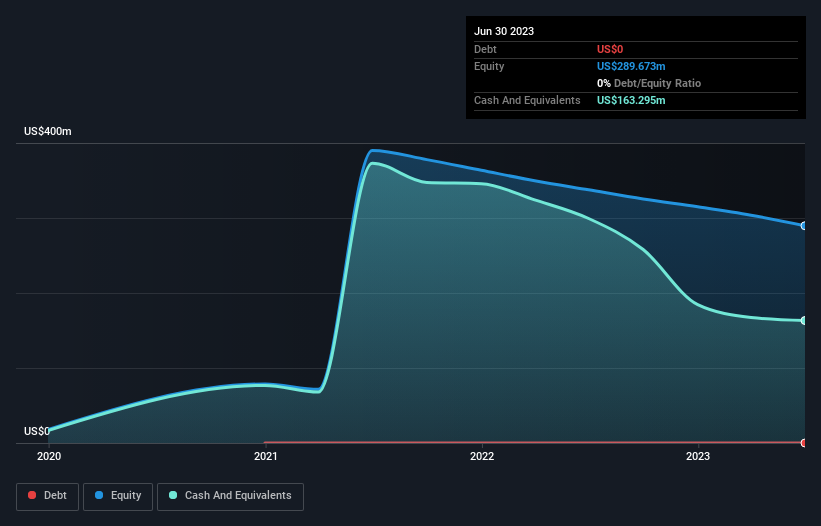Click the red US$0 debt value

[610, 49]
